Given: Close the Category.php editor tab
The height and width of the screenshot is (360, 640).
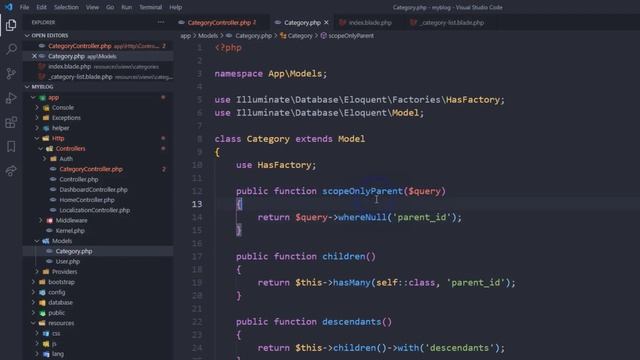Looking at the screenshot, I should pyautogui.click(x=326, y=22).
